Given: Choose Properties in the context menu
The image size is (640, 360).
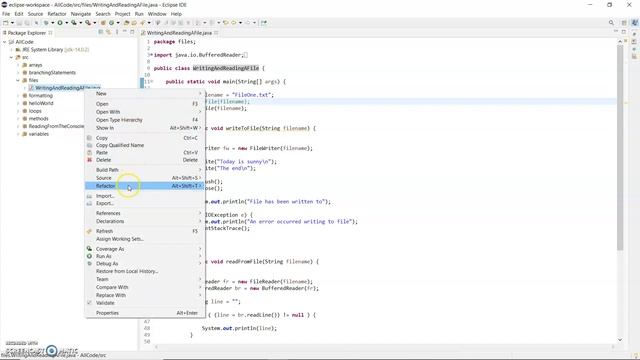Looking at the screenshot, I should (144, 313).
